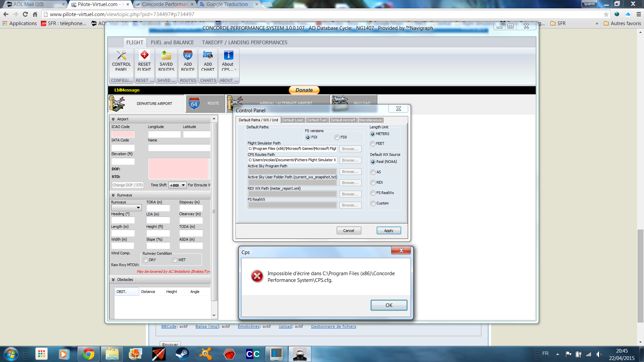Switch to TAKEOFF / LANDING PERFORMANCES tab
Image resolution: width=644 pixels, height=362 pixels.
pyautogui.click(x=245, y=43)
